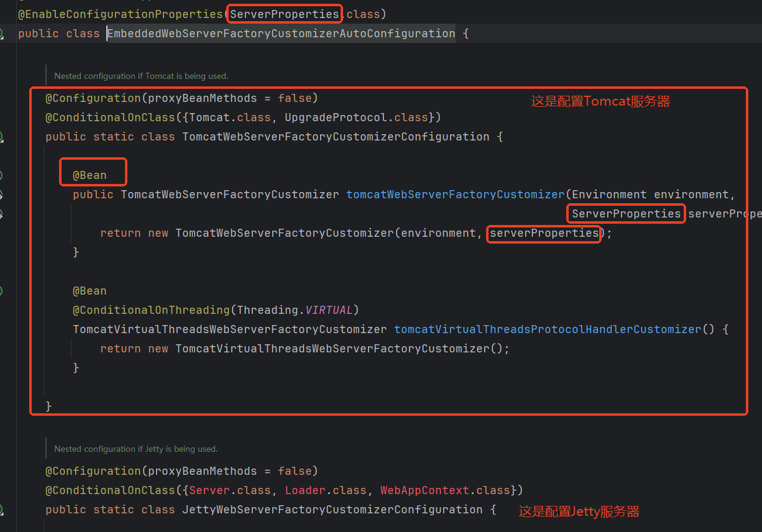Click gutter icon next to TomcatWebServerFactoryCustomizerConfiguration class line
This screenshot has width=762, height=532.
tap(2, 137)
